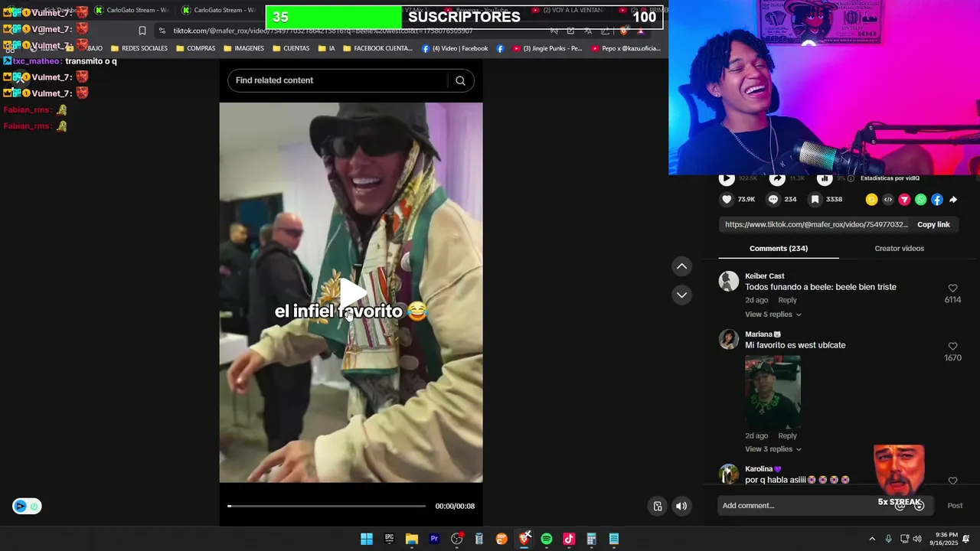Click the search magnifier in Find related content
The height and width of the screenshot is (551, 980).
tap(460, 80)
